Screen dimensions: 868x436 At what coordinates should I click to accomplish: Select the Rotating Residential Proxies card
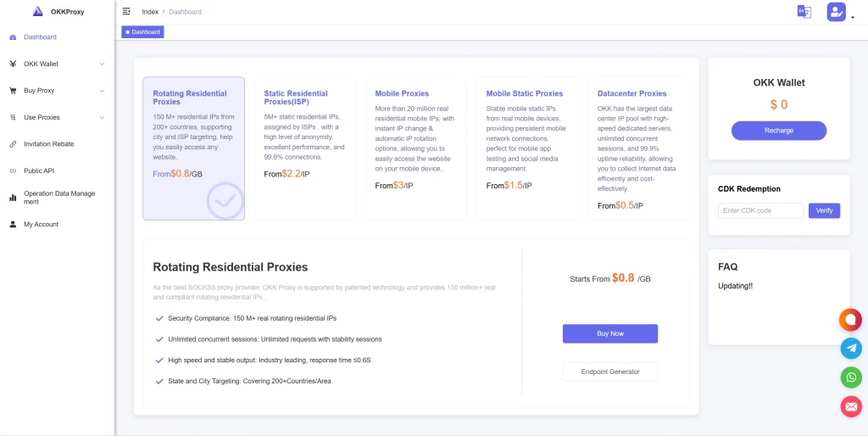point(193,148)
